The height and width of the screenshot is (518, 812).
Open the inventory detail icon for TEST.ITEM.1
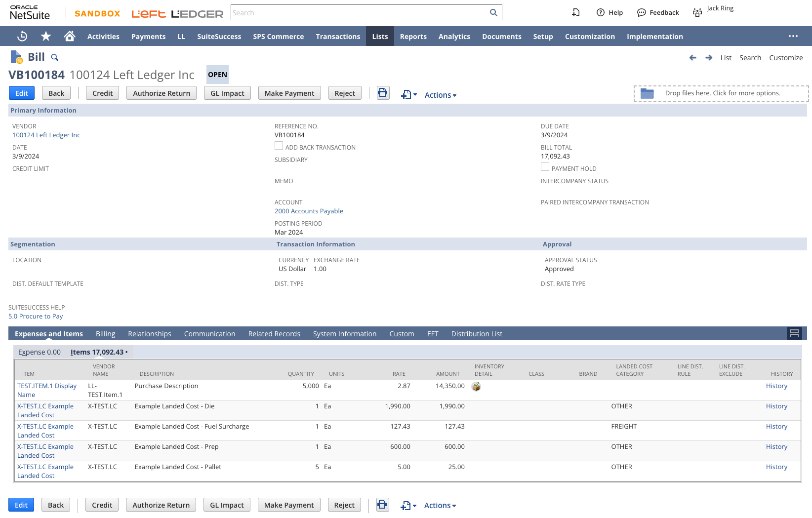click(x=476, y=387)
